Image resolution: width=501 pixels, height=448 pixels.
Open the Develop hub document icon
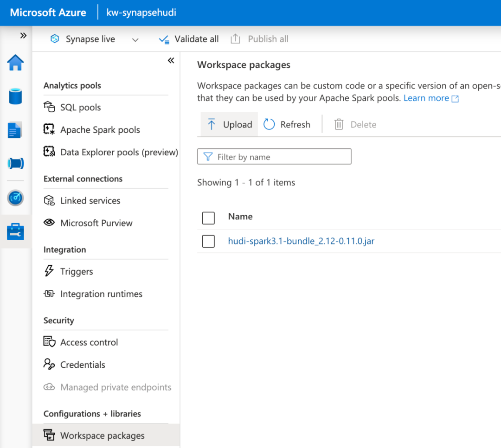15,130
